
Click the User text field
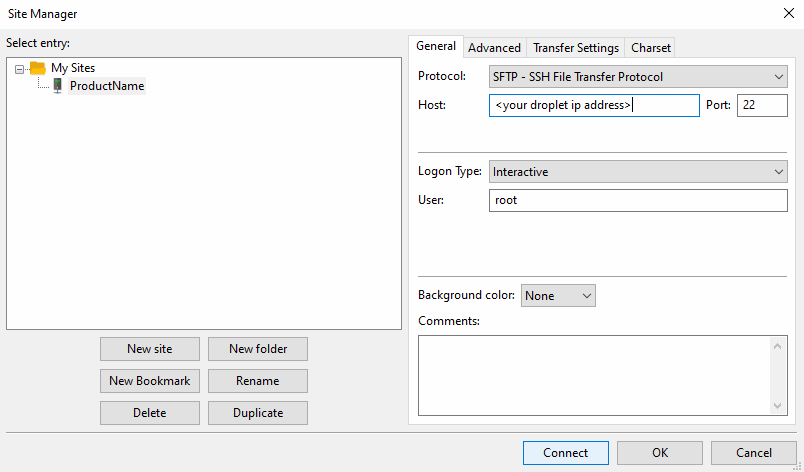(x=638, y=200)
